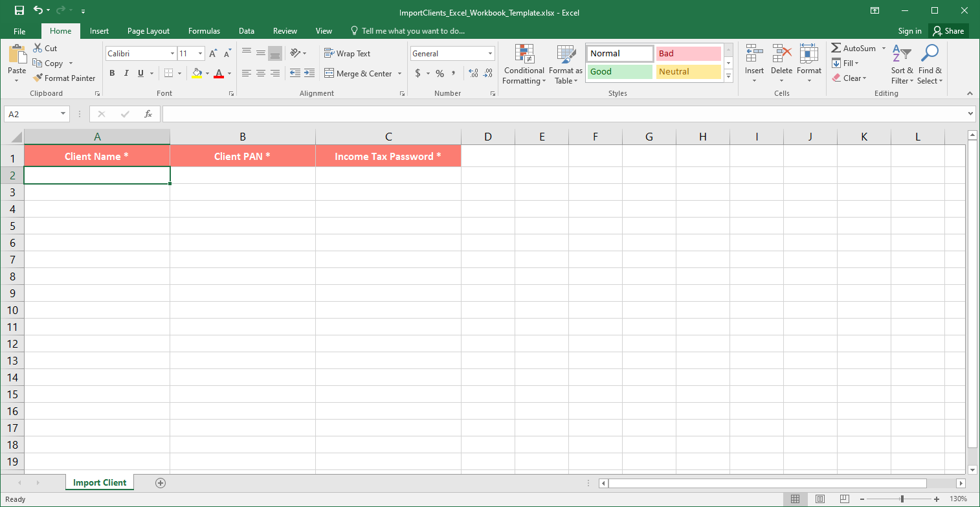Switch to Normal view in status bar
Image resolution: width=980 pixels, height=507 pixels.
click(796, 499)
